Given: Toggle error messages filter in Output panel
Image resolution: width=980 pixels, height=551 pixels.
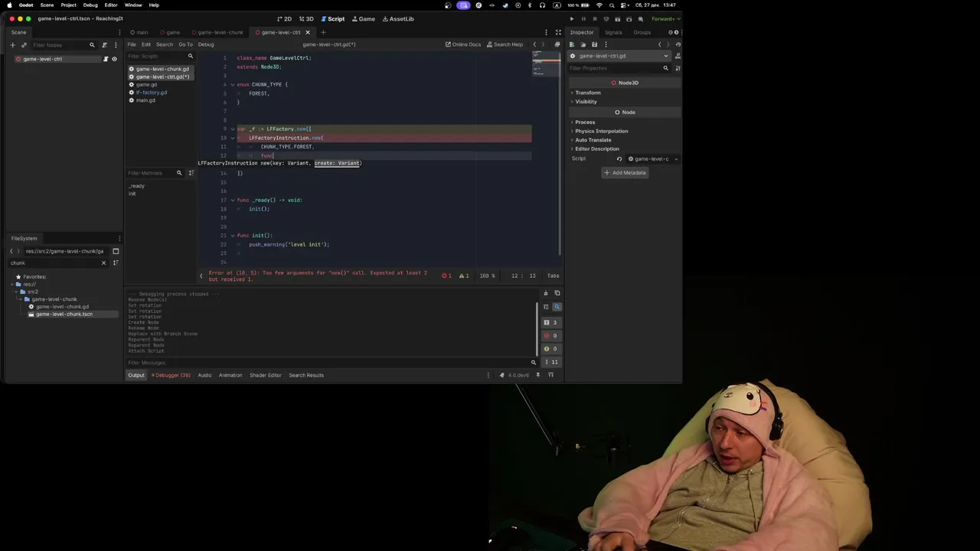Looking at the screenshot, I should tap(550, 336).
